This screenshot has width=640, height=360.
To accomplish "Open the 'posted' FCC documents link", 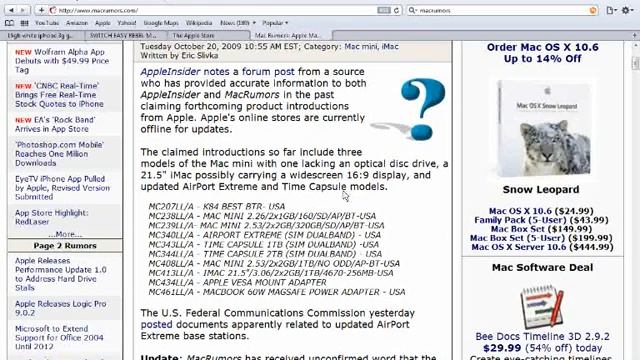I will (x=156, y=324).
